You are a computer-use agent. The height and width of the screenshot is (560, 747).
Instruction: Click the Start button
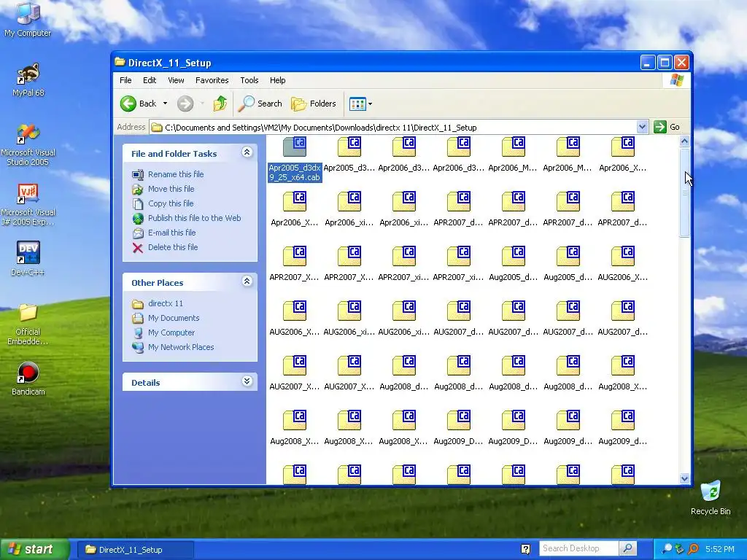pos(35,550)
